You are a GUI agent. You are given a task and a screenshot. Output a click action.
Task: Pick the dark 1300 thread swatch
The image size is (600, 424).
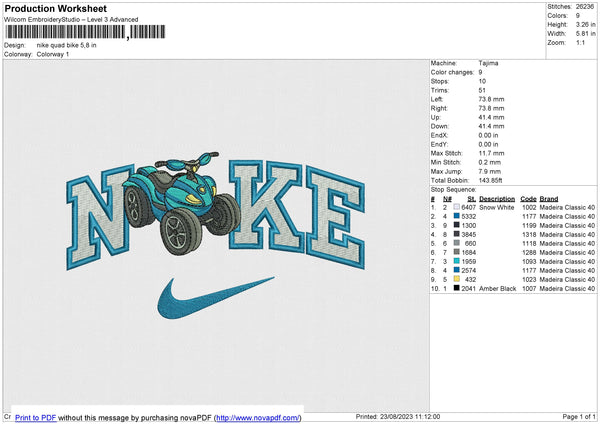[456, 225]
